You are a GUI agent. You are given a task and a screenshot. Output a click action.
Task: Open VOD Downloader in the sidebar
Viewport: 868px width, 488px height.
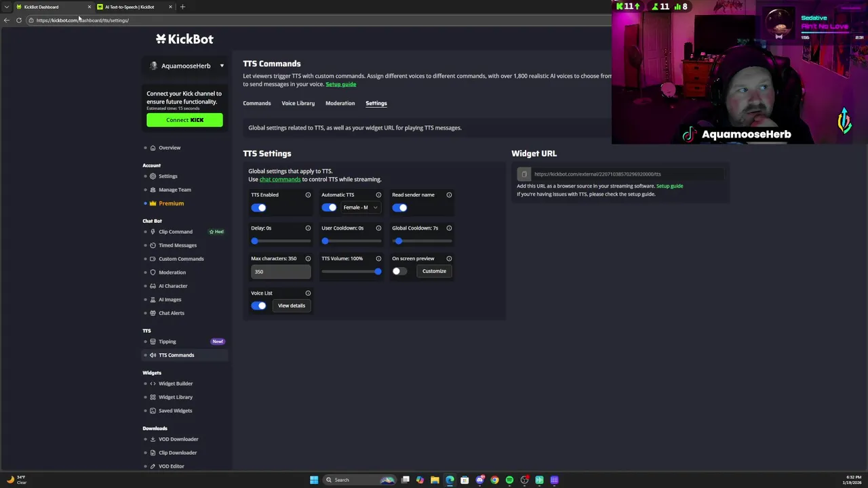tap(178, 439)
